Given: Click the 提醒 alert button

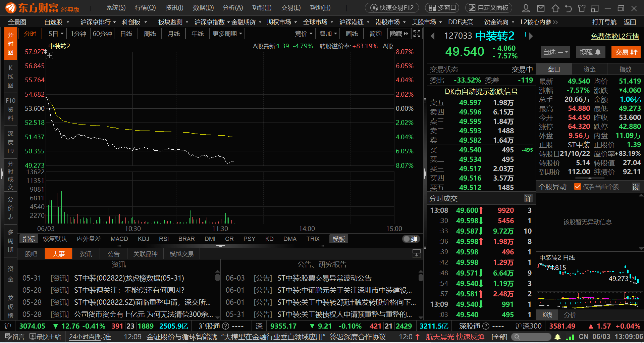Looking at the screenshot, I should [590, 52].
